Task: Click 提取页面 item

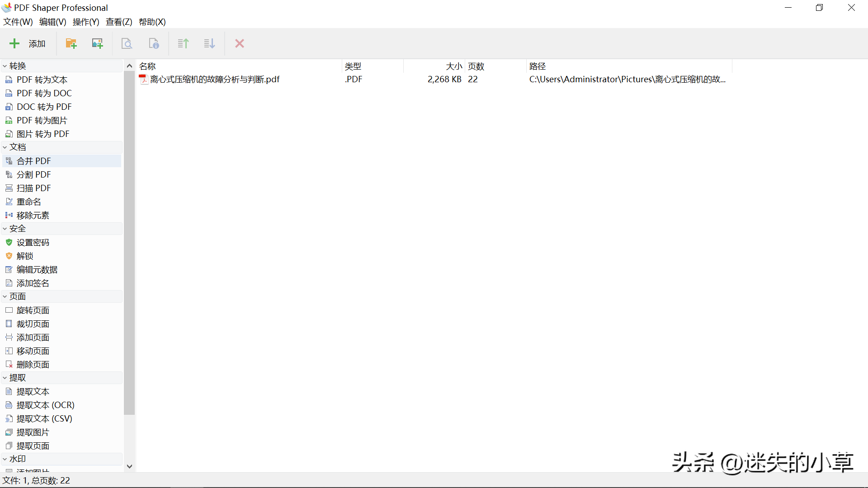Action: (62, 446)
